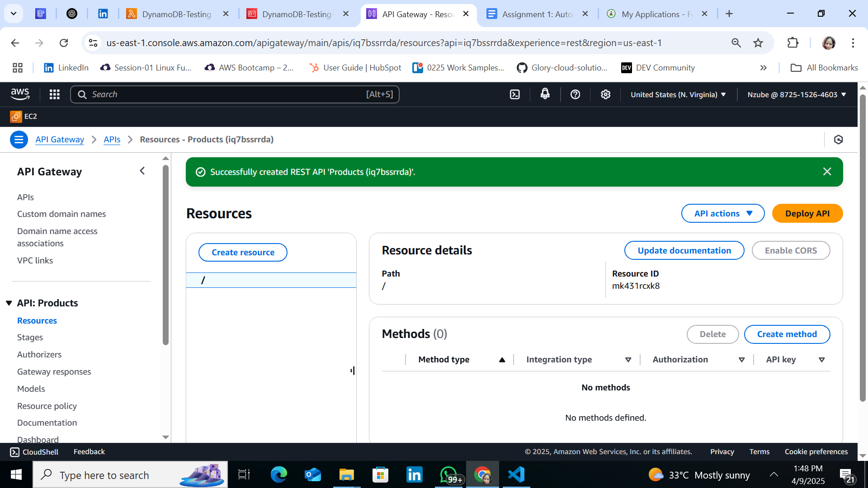Open File Explorer from the taskbar

click(x=346, y=474)
